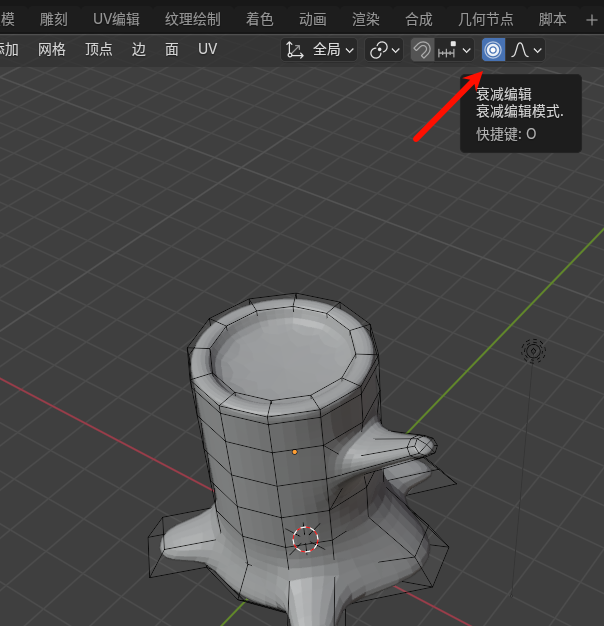604x626 pixels.
Task: Open the 几何节点 workspace tab
Action: (x=485, y=19)
